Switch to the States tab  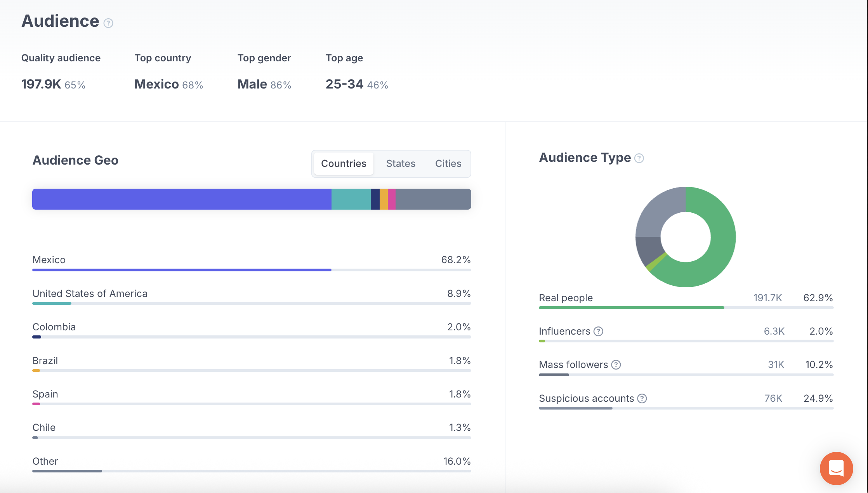[x=401, y=164]
